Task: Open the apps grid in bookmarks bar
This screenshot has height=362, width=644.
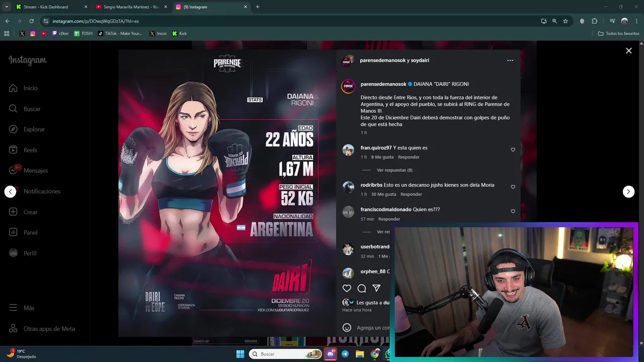Action: [x=7, y=34]
